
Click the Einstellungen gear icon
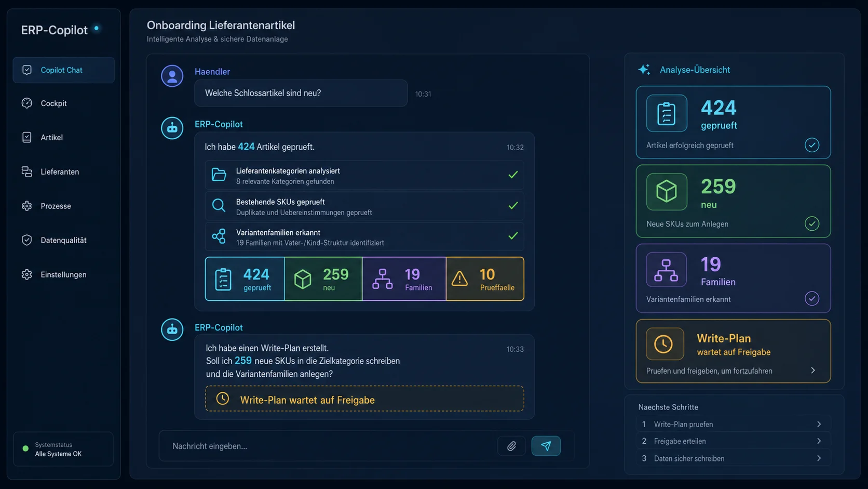point(27,274)
